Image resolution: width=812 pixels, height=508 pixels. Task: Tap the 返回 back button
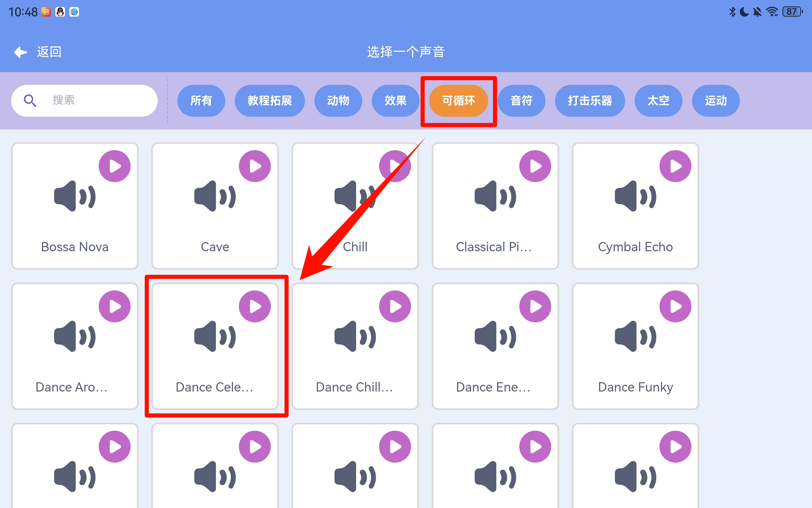(x=38, y=52)
